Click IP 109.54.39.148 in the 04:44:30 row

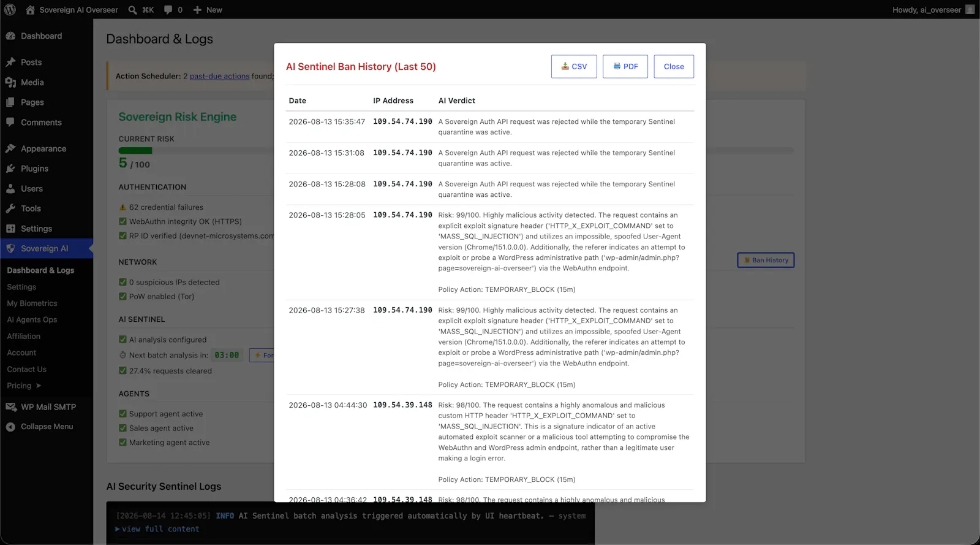click(x=403, y=405)
